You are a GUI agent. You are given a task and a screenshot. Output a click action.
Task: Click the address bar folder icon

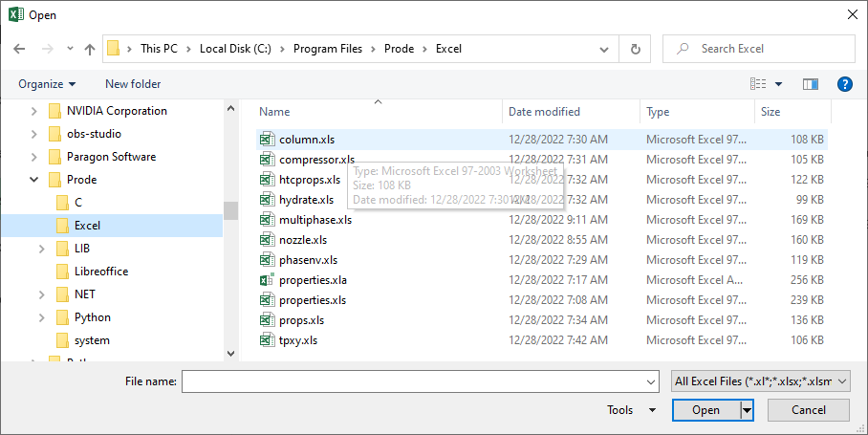[113, 49]
